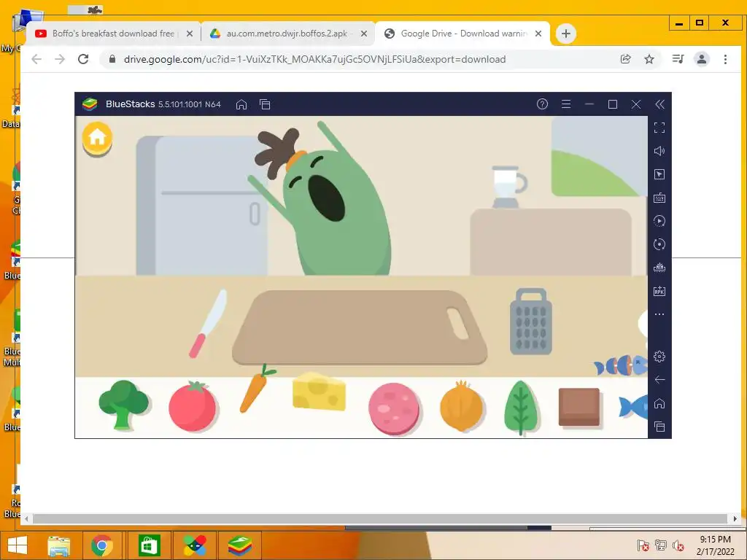Screen dimensions: 747x560
Task: Open Chrome from taskbar
Action: tap(102, 545)
